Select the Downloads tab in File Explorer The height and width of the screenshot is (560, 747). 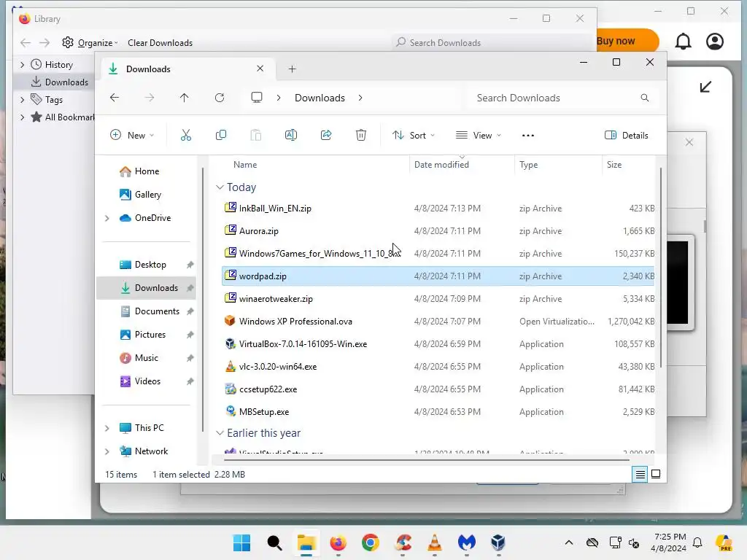[186, 69]
